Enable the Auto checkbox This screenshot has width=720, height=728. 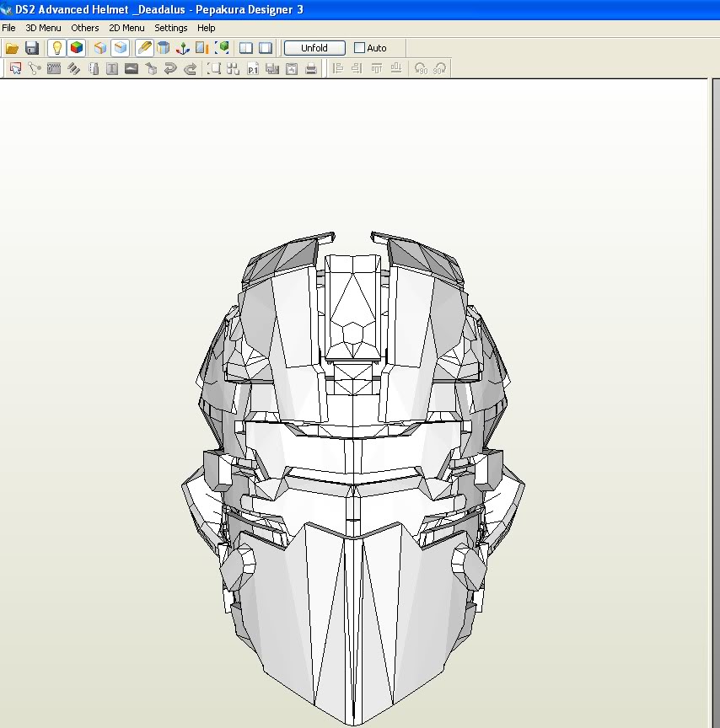(359, 48)
